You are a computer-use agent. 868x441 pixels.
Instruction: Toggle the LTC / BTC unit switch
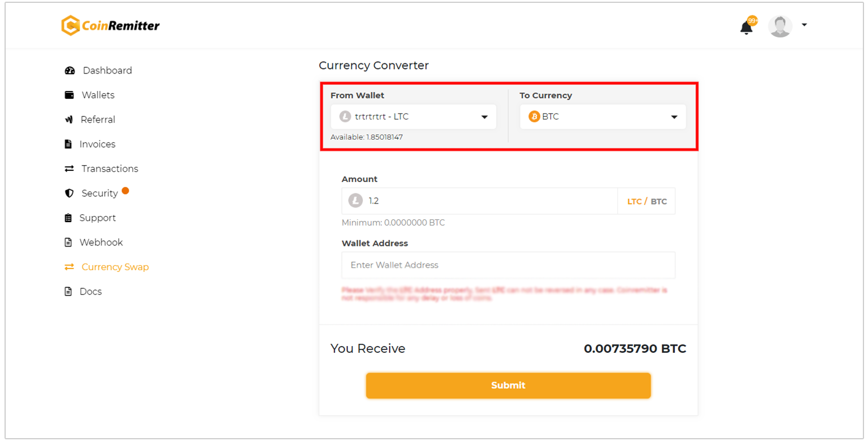click(646, 201)
